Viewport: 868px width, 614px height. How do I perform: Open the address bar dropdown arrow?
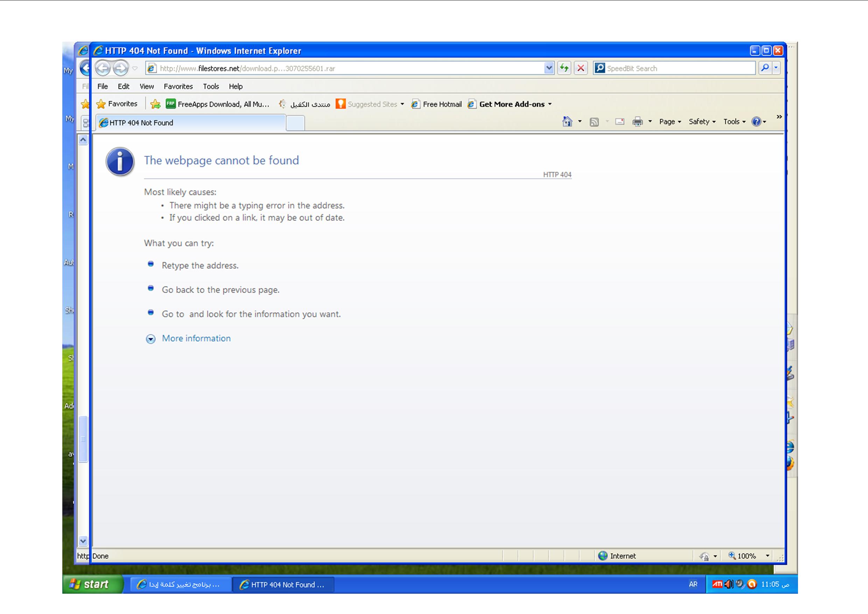point(549,68)
